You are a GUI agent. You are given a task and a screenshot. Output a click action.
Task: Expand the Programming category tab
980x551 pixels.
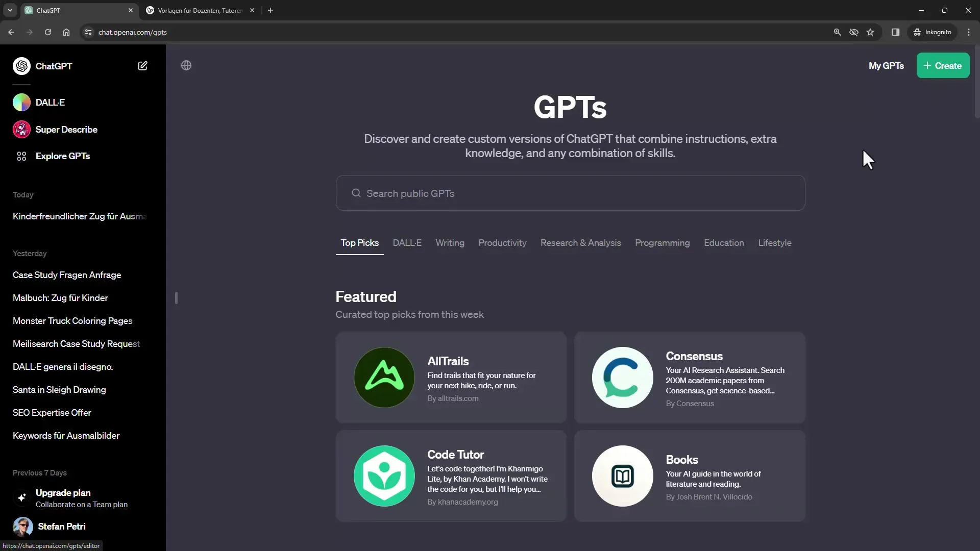[663, 243]
